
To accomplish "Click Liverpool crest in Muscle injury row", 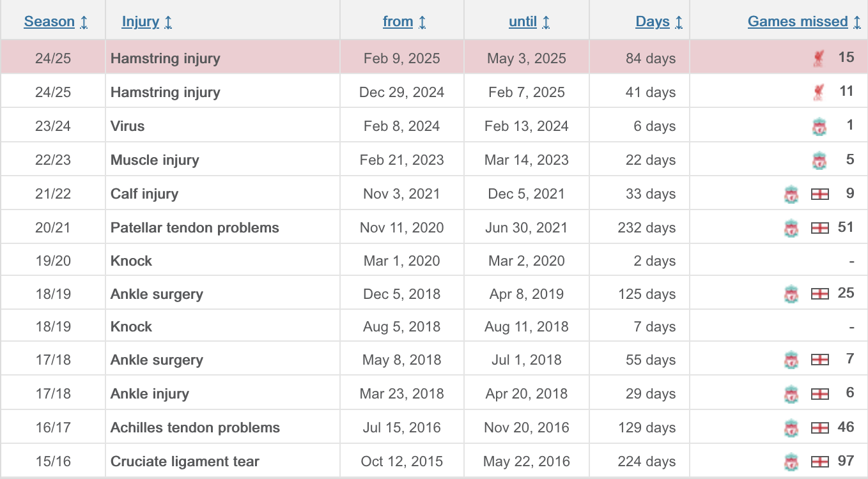I will pyautogui.click(x=819, y=160).
